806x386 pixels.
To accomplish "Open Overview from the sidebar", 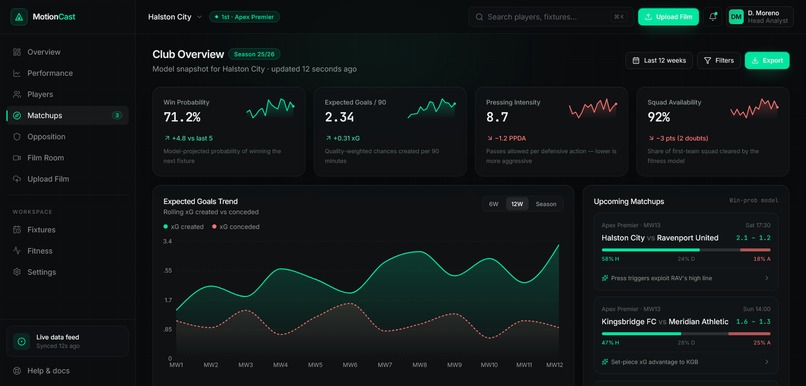I will coord(67,52).
